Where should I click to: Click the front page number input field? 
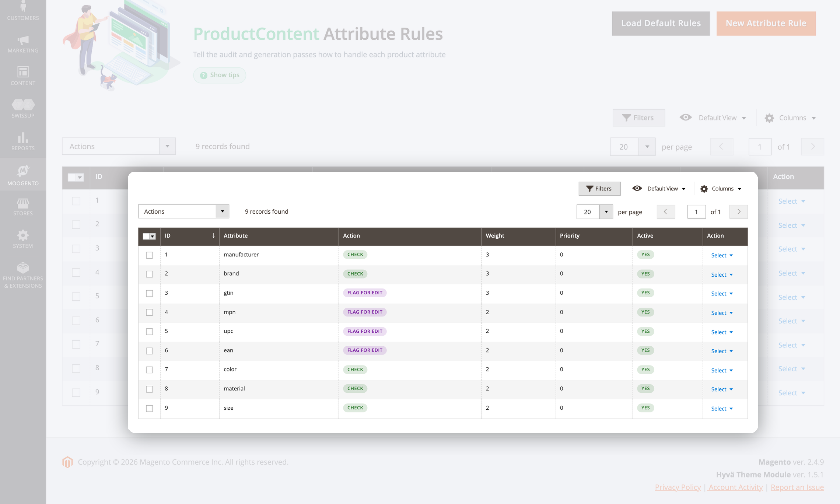[x=696, y=212]
